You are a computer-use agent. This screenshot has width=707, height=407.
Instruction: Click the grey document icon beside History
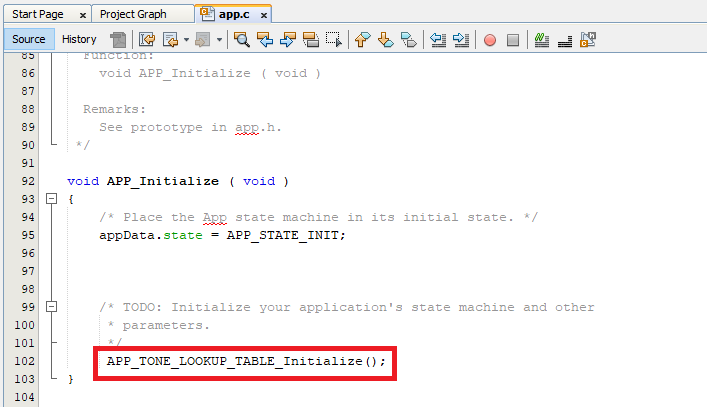pyautogui.click(x=119, y=40)
